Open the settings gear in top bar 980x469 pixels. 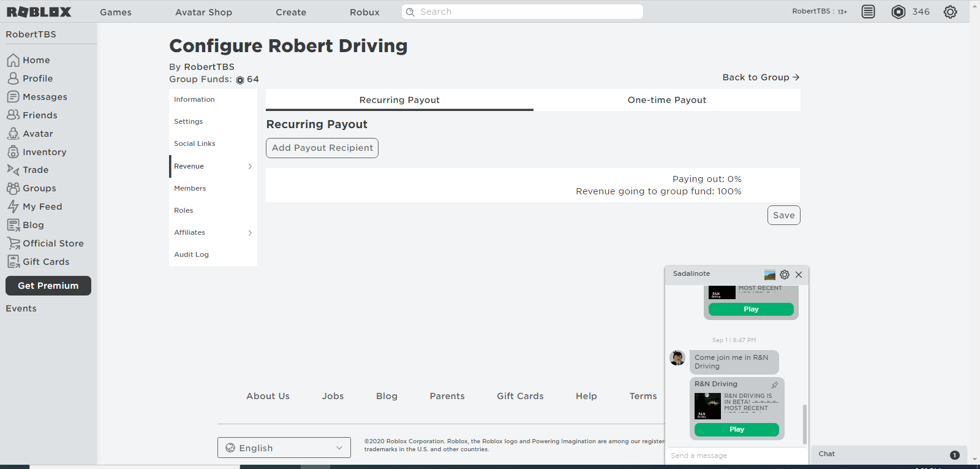coord(950,12)
